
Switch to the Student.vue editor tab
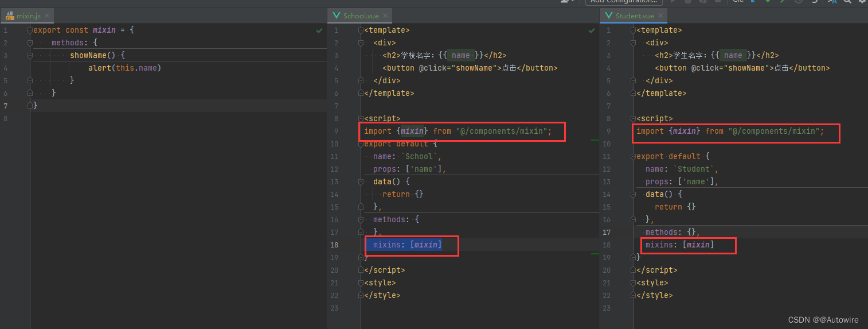[634, 16]
